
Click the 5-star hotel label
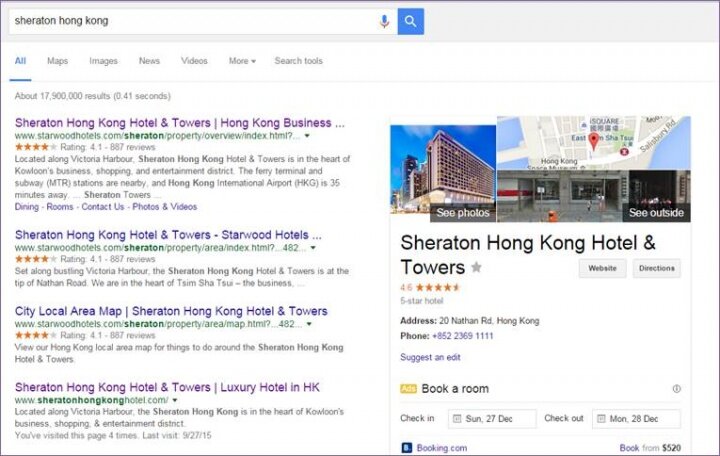coord(422,301)
